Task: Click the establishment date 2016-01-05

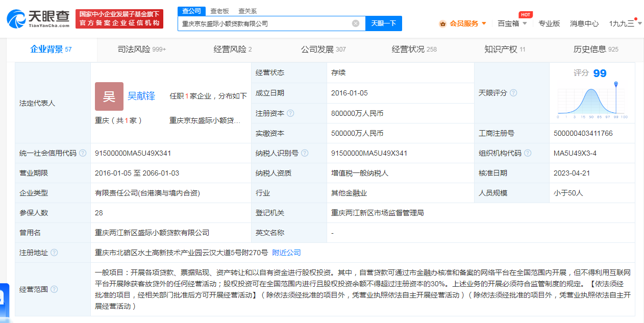Action: pyautogui.click(x=349, y=93)
